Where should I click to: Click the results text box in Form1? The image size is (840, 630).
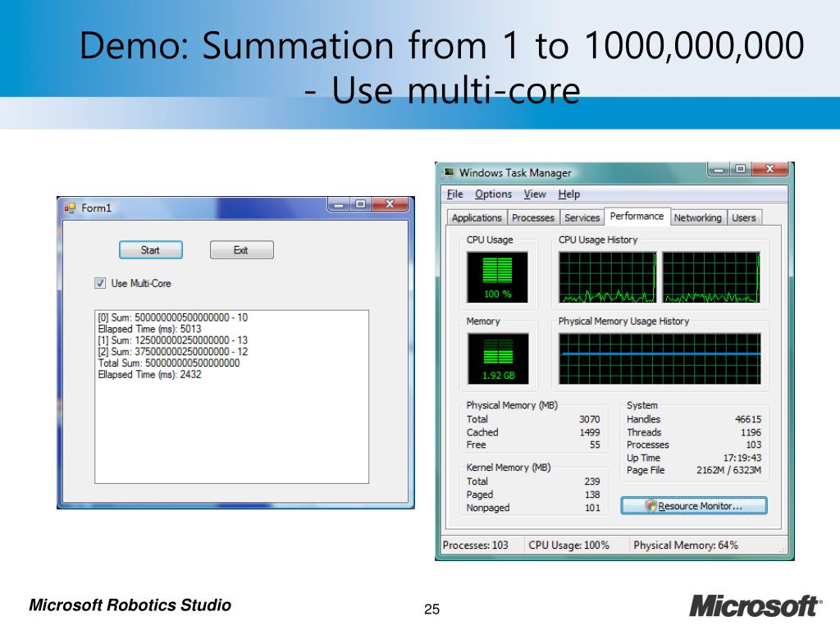point(231,396)
